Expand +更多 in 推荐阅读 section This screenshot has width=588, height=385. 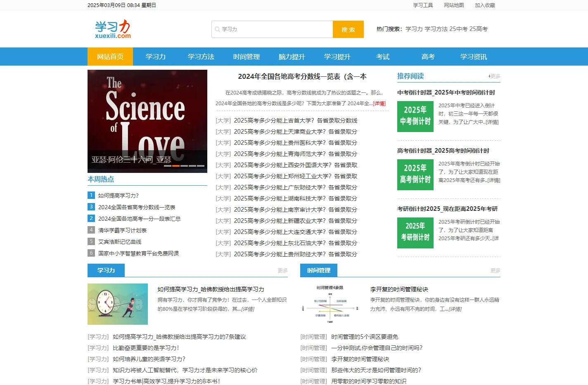coord(494,76)
